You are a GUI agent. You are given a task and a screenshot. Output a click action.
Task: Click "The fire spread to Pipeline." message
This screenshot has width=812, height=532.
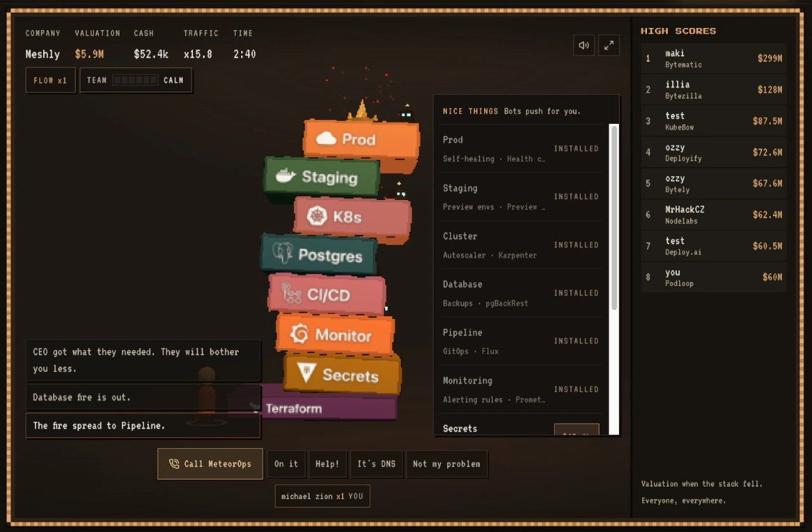pyautogui.click(x=143, y=425)
